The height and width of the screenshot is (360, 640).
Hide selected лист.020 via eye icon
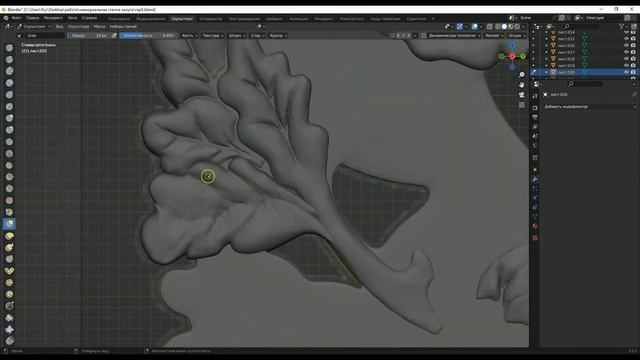[x=626, y=72]
